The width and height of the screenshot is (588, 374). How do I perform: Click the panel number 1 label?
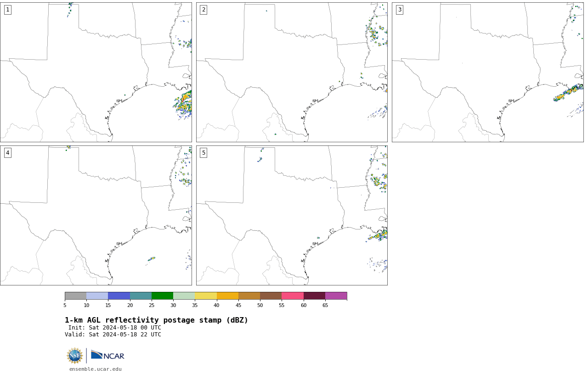[7, 10]
